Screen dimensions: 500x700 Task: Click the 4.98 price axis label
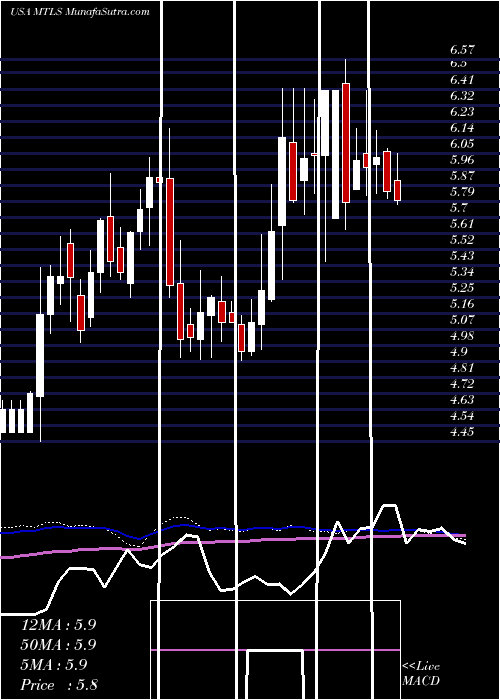click(462, 336)
